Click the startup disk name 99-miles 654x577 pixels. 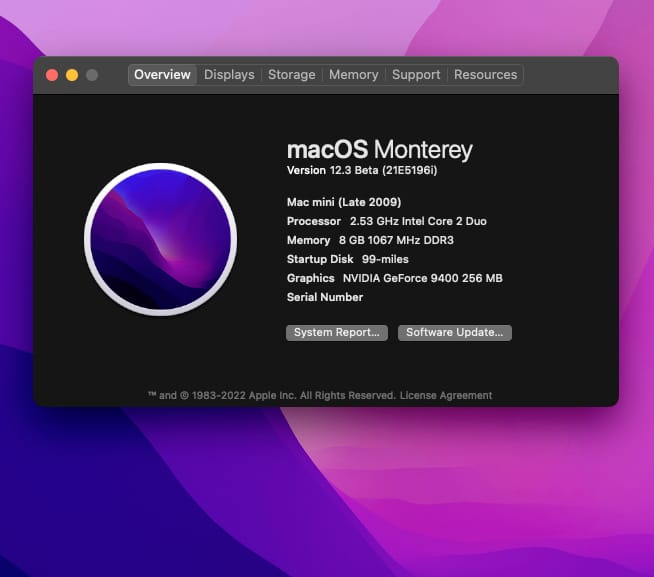point(385,259)
